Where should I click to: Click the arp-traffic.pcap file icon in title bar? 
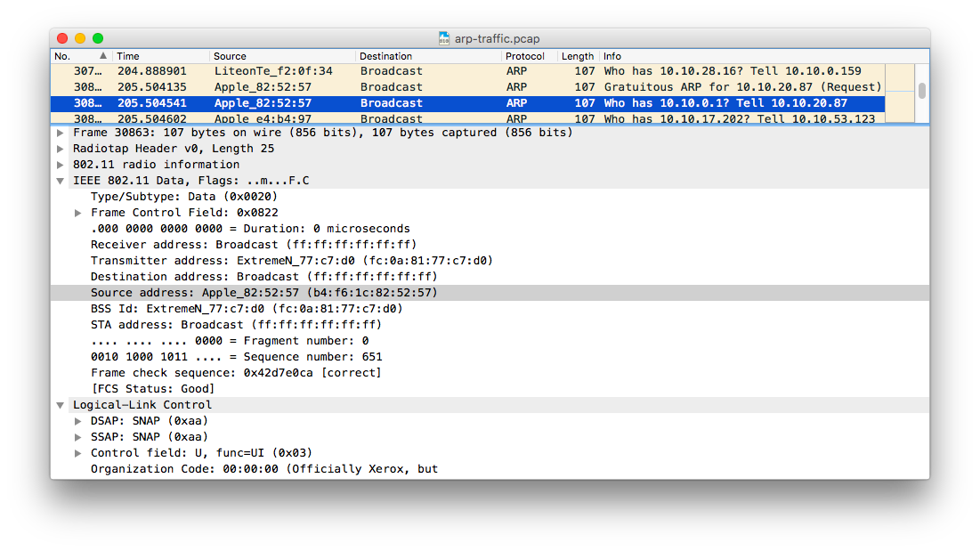[x=444, y=39]
